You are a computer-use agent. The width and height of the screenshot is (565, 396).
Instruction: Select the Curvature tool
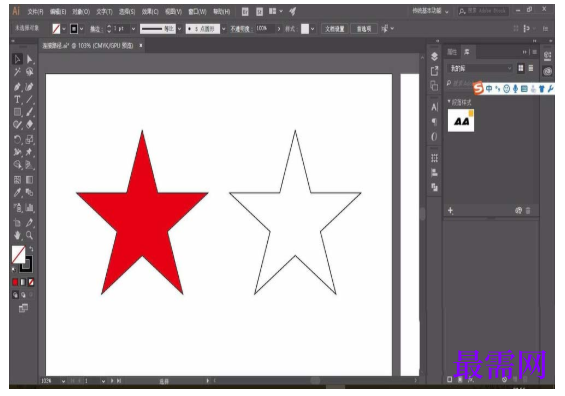(x=30, y=86)
